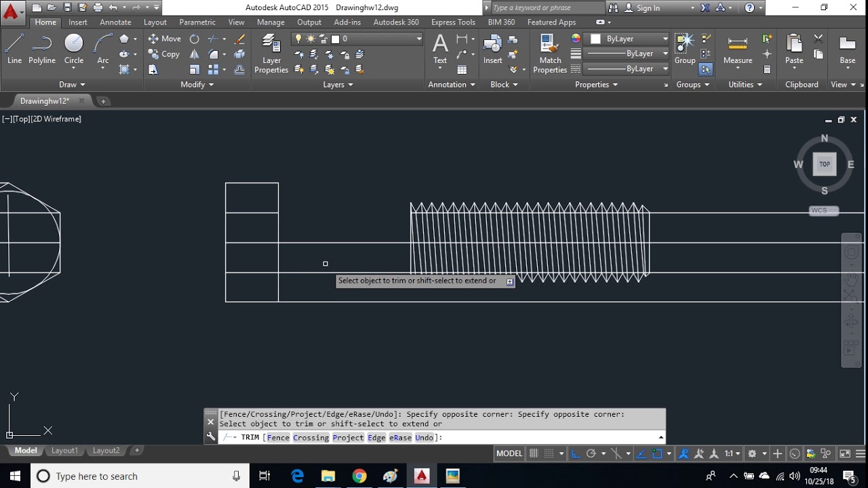Image resolution: width=868 pixels, height=488 pixels.
Task: Toggle Ortho mode in status bar
Action: [576, 453]
